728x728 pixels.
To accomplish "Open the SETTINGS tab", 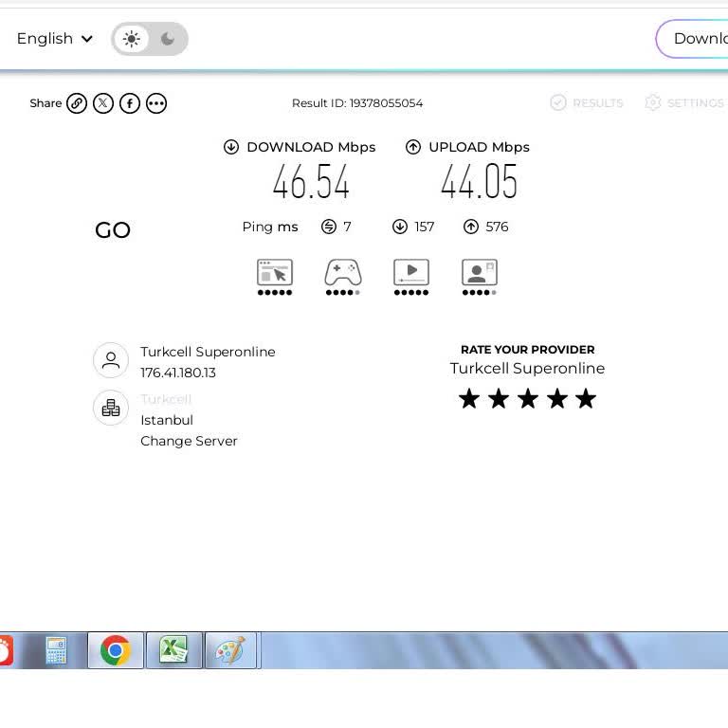I will pos(684,102).
